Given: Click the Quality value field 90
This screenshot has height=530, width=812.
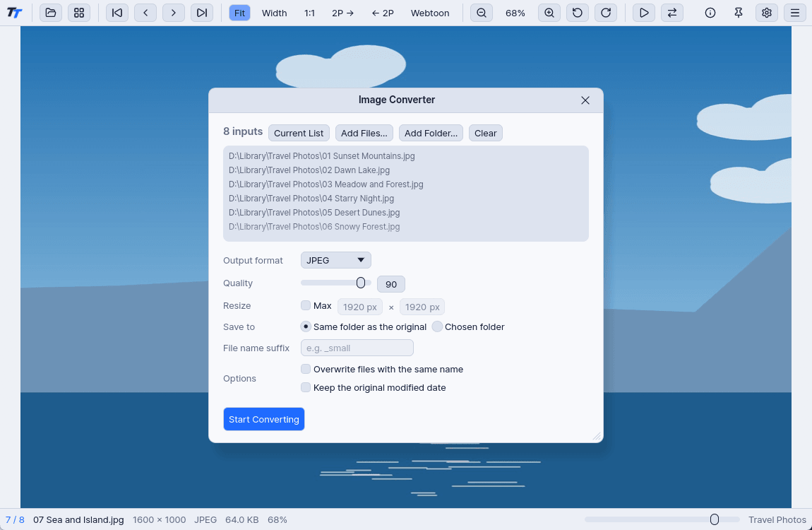Looking at the screenshot, I should pyautogui.click(x=391, y=284).
